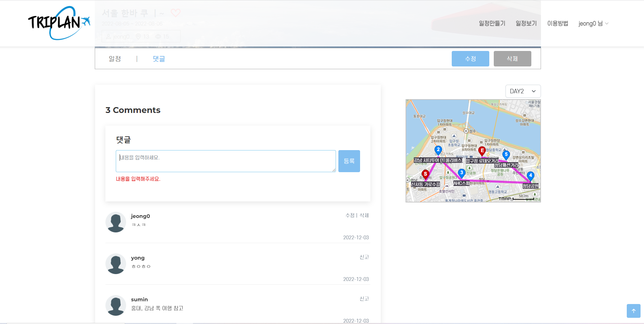Click yong's profile avatar

pyautogui.click(x=116, y=264)
